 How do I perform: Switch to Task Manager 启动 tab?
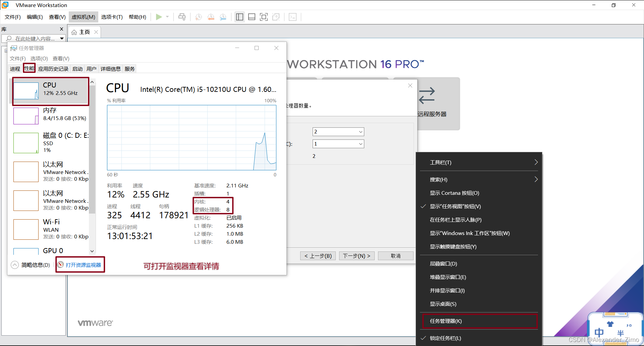coord(77,69)
